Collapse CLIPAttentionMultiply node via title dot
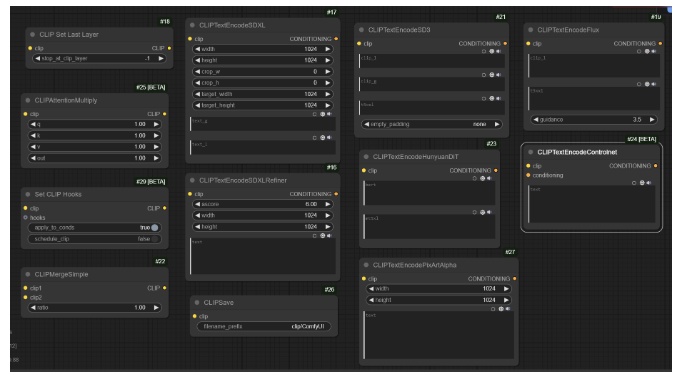 click(x=28, y=100)
